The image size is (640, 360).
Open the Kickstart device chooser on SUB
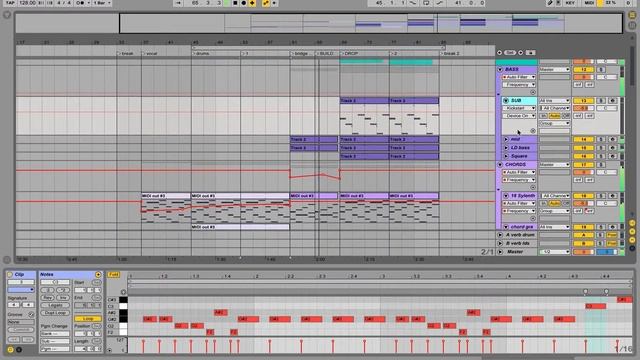pos(519,108)
